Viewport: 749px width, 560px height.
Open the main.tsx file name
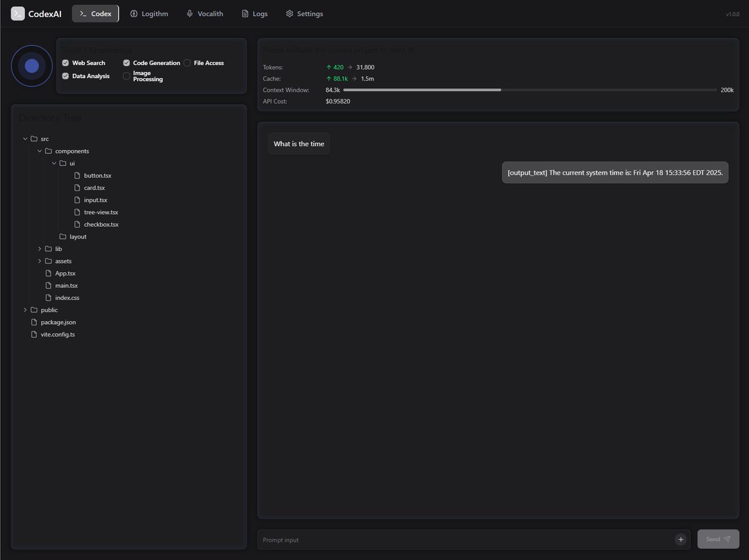67,285
